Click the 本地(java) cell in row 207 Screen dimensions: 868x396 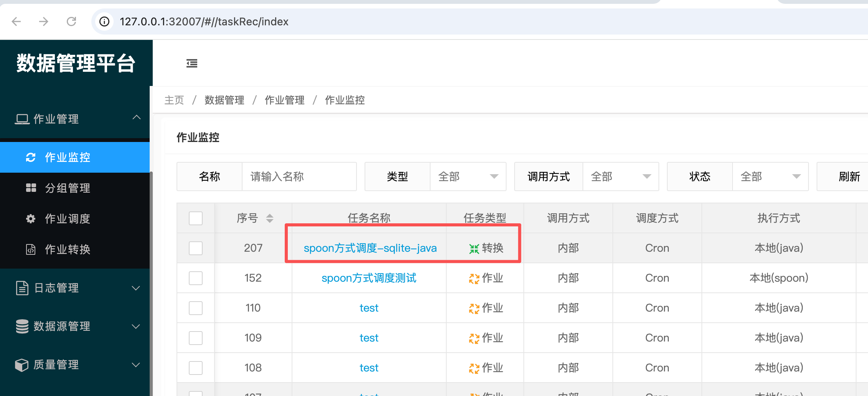[779, 248]
